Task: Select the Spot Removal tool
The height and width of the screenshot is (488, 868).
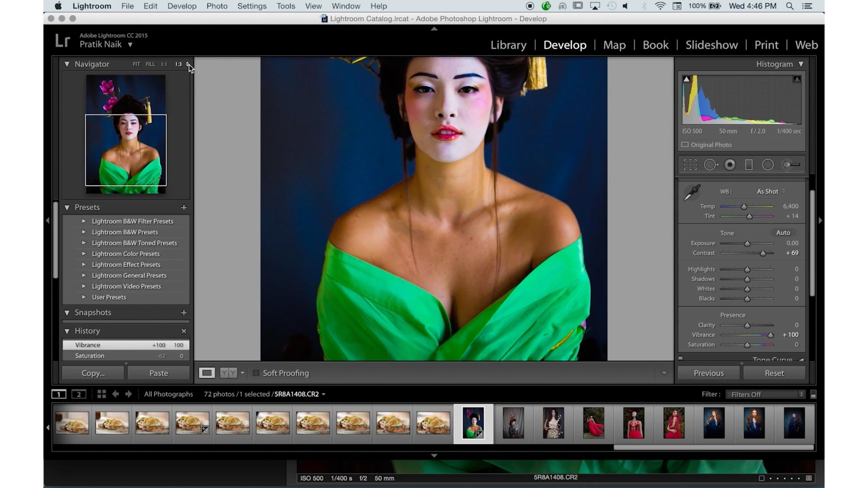Action: pyautogui.click(x=711, y=164)
